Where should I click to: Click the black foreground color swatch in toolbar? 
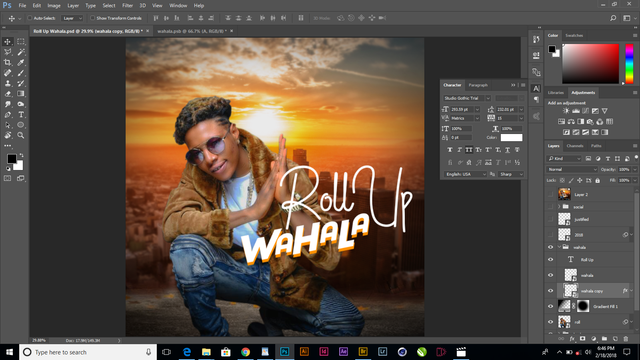point(11,158)
